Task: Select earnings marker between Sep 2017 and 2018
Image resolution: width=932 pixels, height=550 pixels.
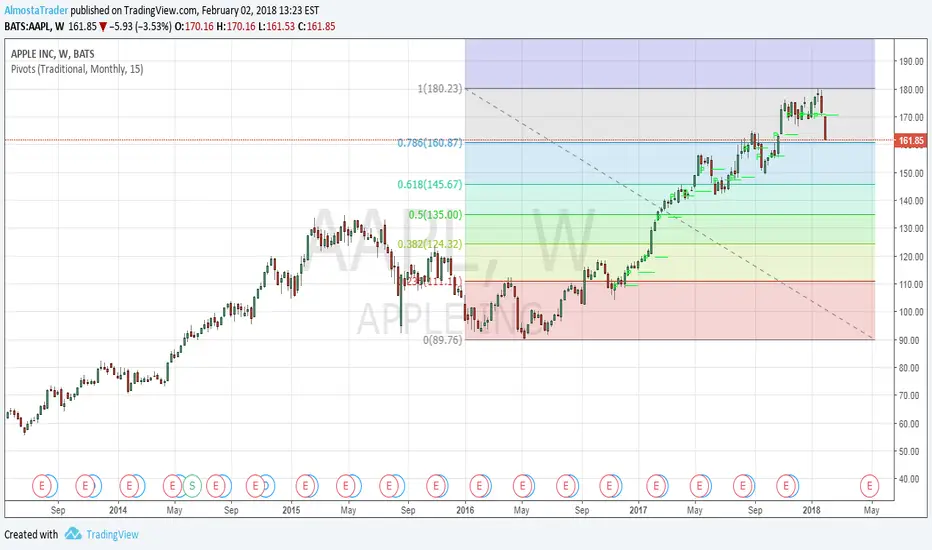Action: (x=787, y=486)
